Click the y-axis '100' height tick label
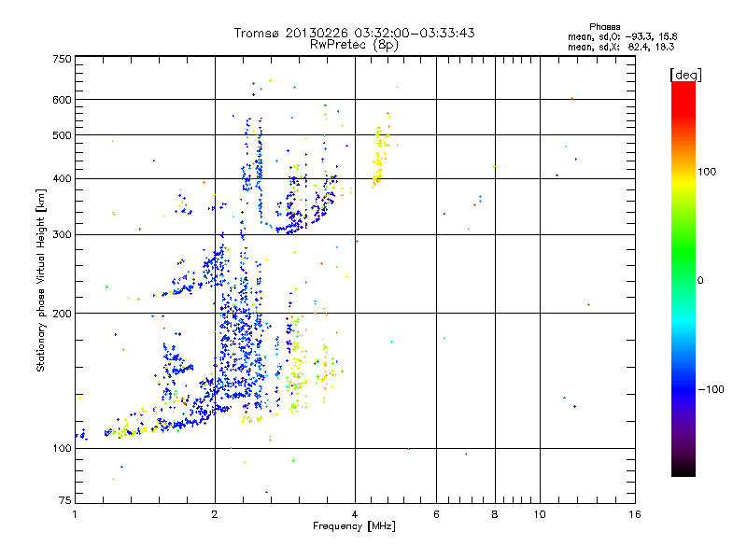This screenshot has width=747, height=560. (x=62, y=449)
